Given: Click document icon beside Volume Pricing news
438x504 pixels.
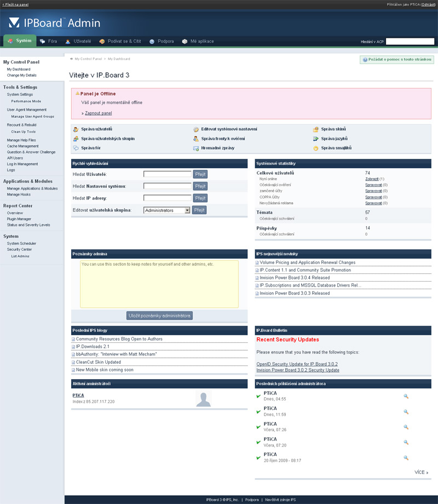Looking at the screenshot, I should click(257, 263).
